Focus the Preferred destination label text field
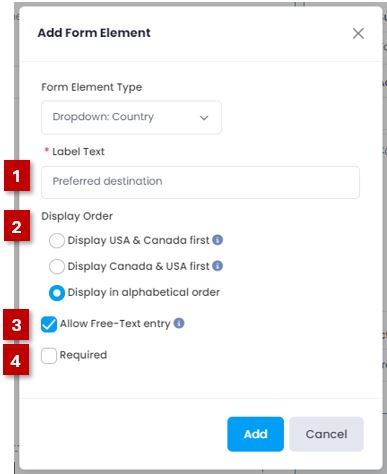Image resolution: width=387 pixels, height=474 pixels. click(x=200, y=182)
